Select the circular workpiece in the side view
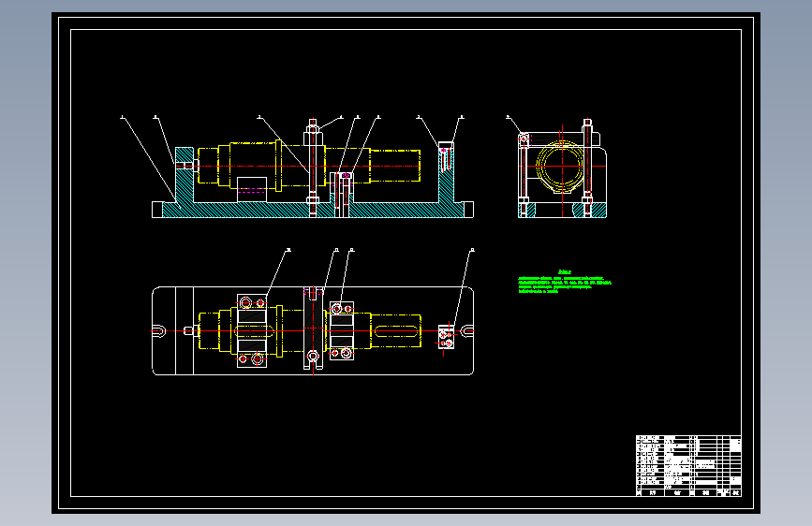Image resolution: width=812 pixels, height=526 pixels. pos(561,166)
